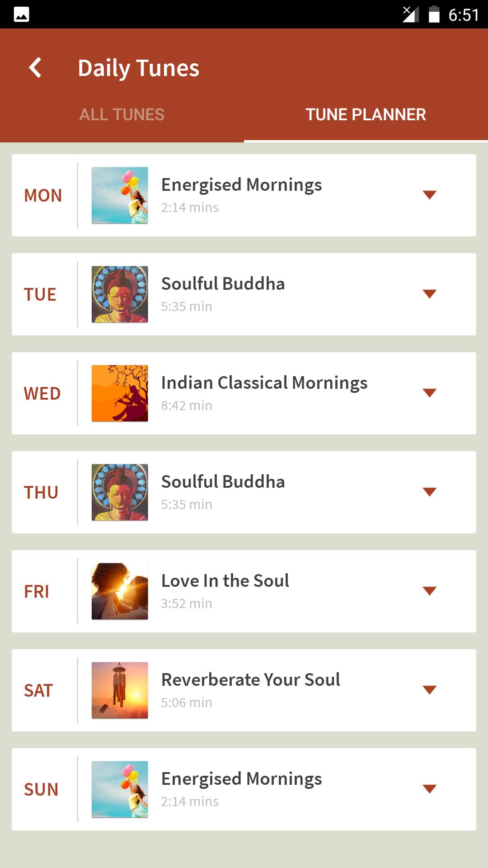488x868 pixels.
Task: Tap the Daily Tunes header title
Action: [138, 68]
